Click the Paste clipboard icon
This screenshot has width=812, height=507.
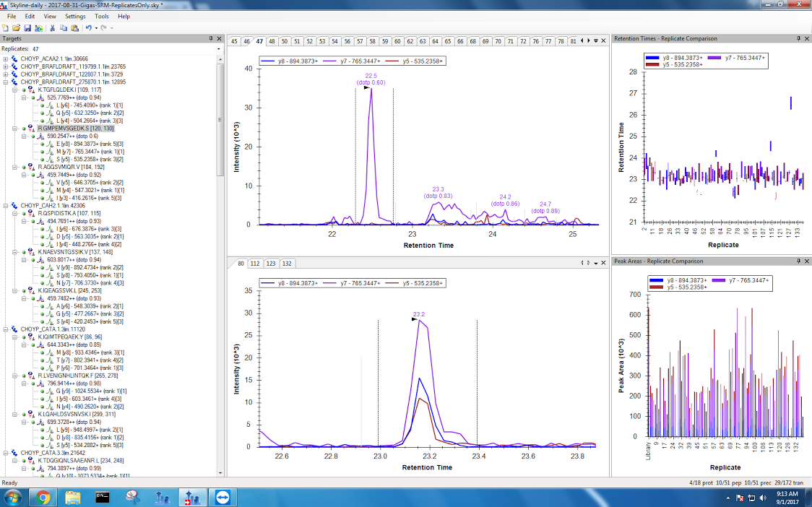(75, 27)
